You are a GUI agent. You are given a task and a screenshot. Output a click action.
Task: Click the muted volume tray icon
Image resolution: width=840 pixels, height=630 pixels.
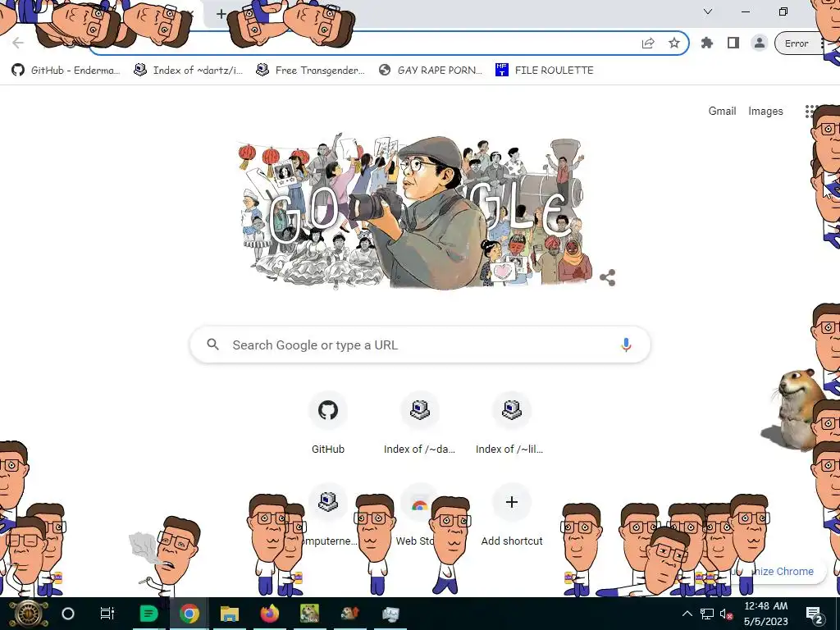(727, 614)
